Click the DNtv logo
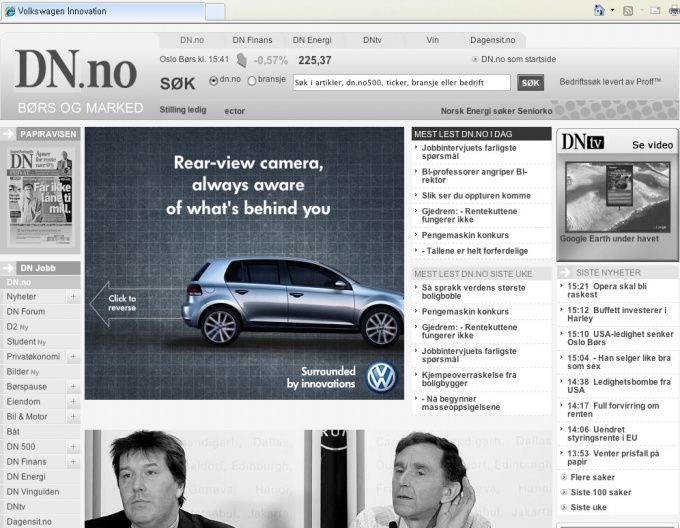The height and width of the screenshot is (528, 680). [582, 142]
